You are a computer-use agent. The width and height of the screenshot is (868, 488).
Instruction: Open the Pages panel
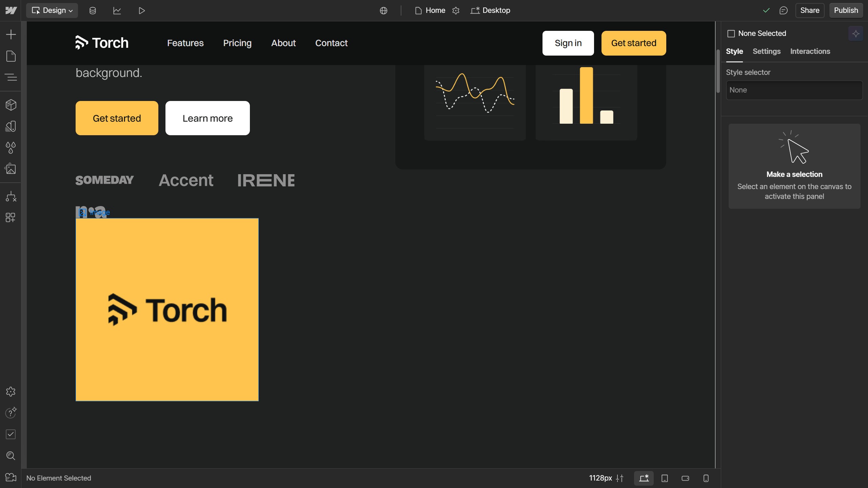pos(11,56)
